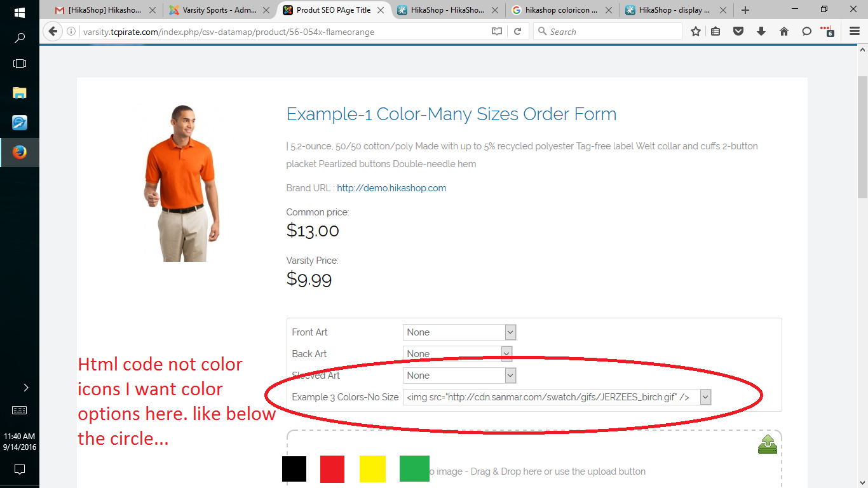Open the Downloads arrow icon
The height and width of the screenshot is (488, 868).
[x=761, y=31]
